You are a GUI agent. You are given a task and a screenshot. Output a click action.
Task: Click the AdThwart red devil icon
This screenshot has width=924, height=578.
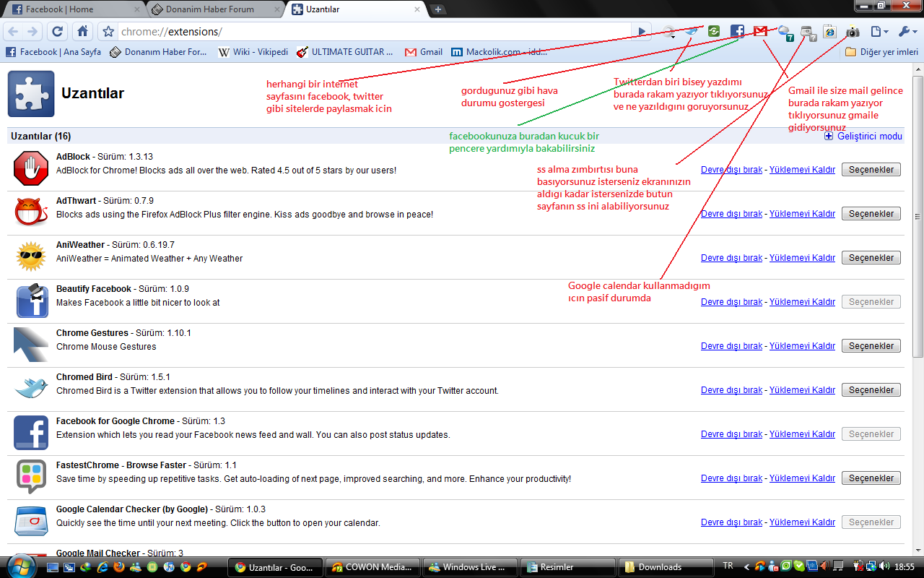coord(31,213)
